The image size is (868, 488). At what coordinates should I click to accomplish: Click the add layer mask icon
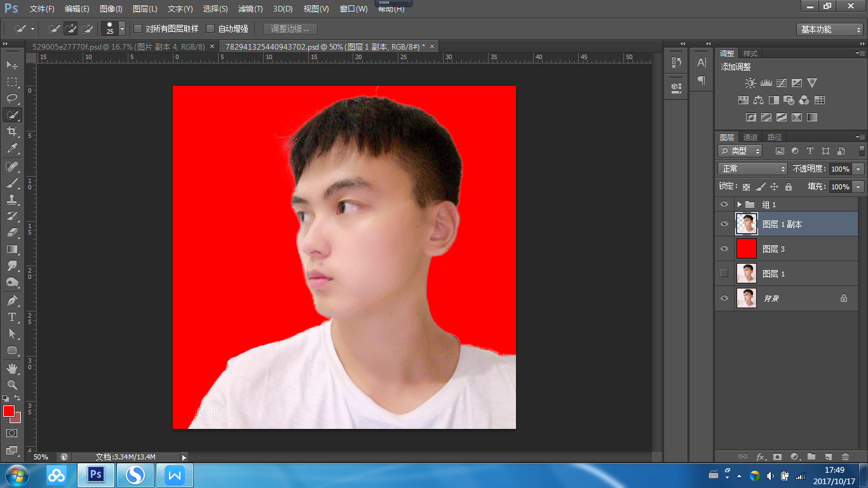(777, 456)
